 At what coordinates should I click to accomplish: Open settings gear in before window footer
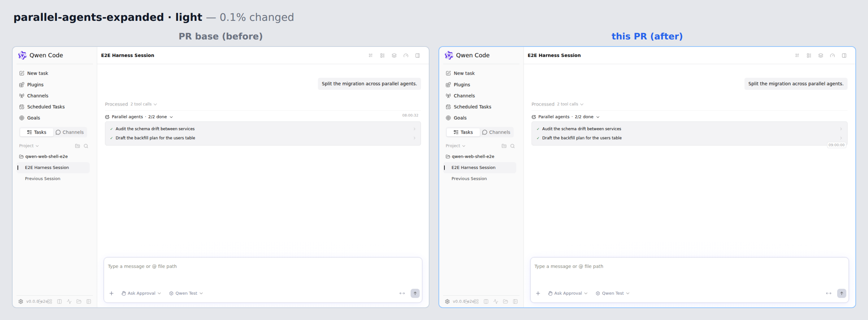21,301
